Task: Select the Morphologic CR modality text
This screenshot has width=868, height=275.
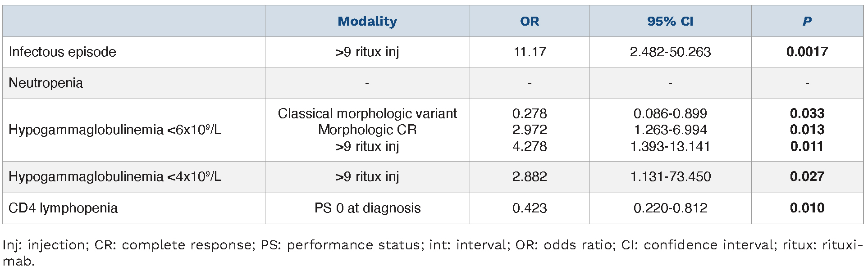Action: pyautogui.click(x=367, y=130)
